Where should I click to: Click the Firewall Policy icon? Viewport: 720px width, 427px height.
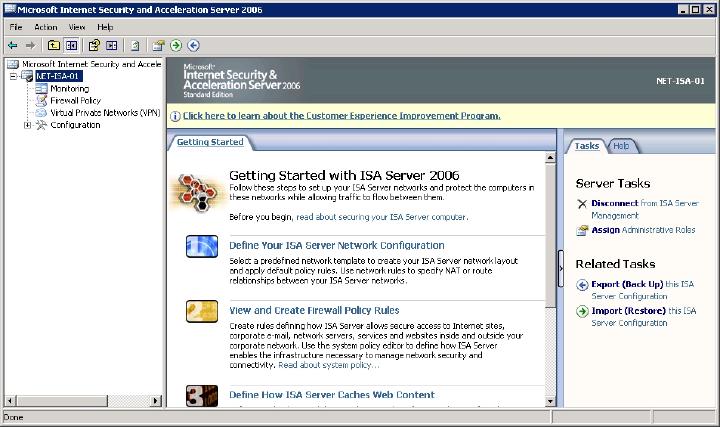coord(41,101)
